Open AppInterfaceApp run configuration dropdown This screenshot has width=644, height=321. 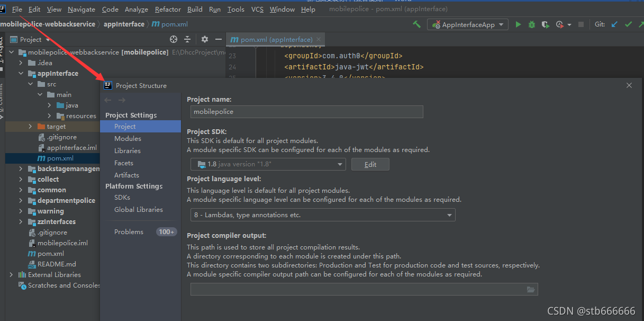(468, 24)
